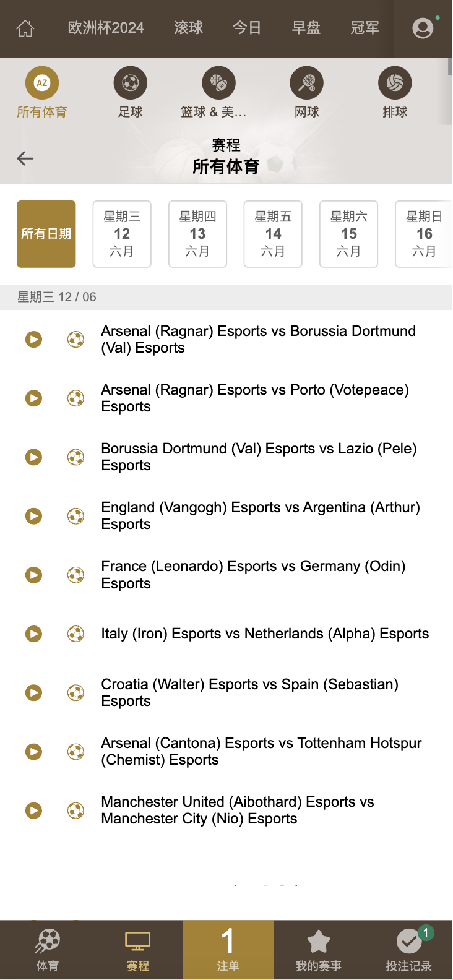
Task: Open the 欧洲杯2024 tab
Action: (x=106, y=28)
